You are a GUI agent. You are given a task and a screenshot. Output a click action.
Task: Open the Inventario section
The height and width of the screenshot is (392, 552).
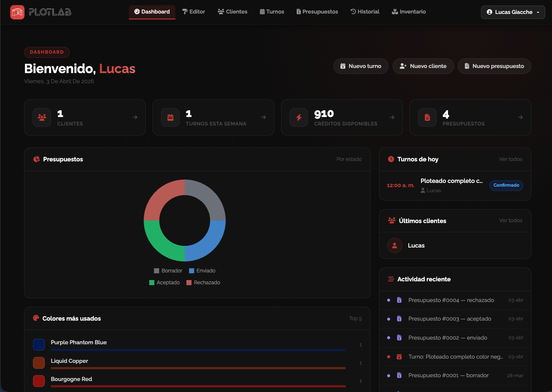tap(408, 11)
